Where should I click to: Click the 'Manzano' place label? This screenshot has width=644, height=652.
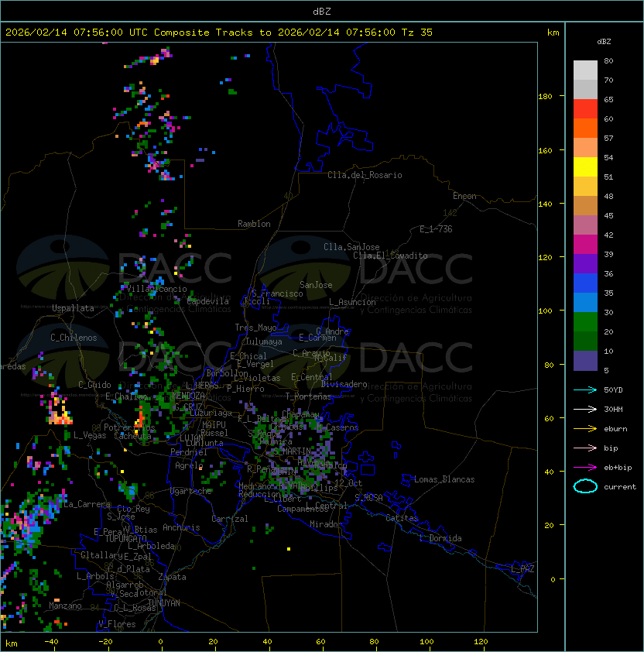(65, 606)
